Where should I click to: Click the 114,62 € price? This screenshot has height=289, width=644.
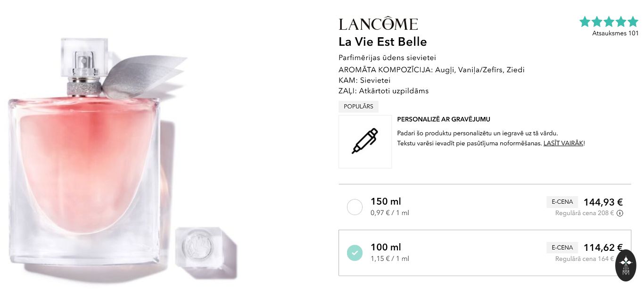[x=603, y=248]
